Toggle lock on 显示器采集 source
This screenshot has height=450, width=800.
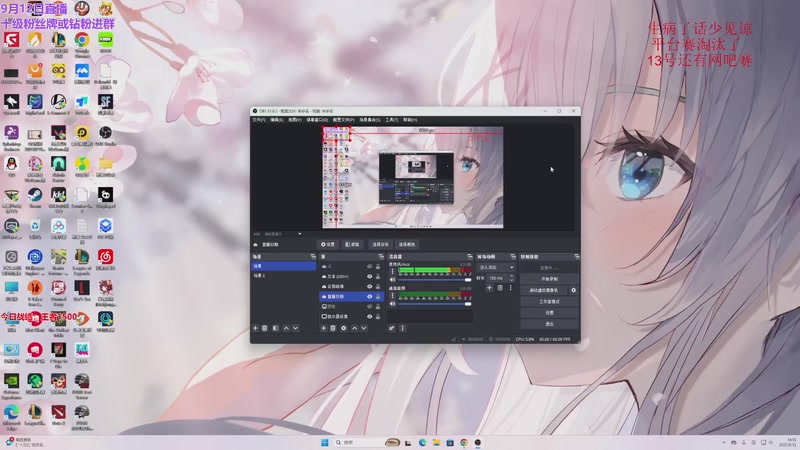coord(378,316)
